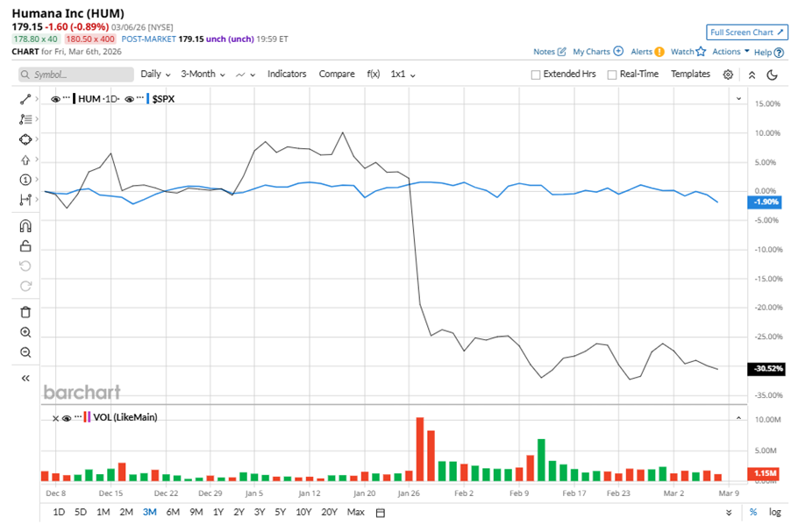Open HUM series options ellipsis
Image resolution: width=791 pixels, height=532 pixels.
pos(66,97)
